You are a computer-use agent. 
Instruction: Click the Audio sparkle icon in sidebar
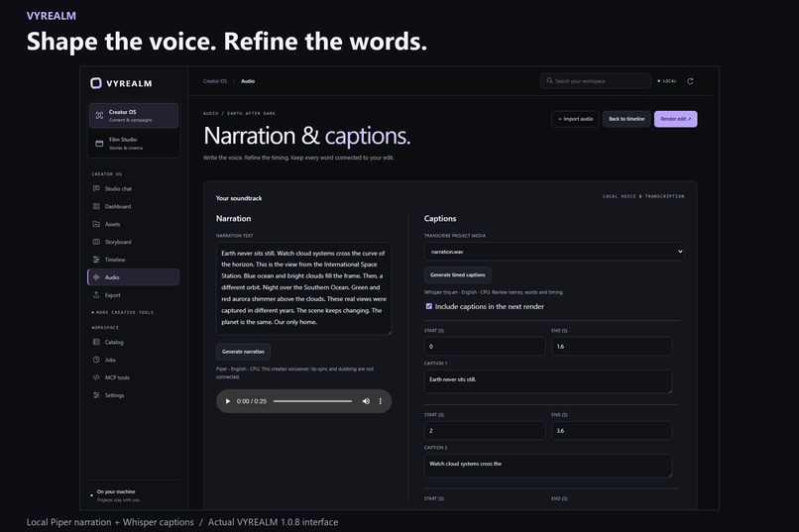tap(96, 277)
